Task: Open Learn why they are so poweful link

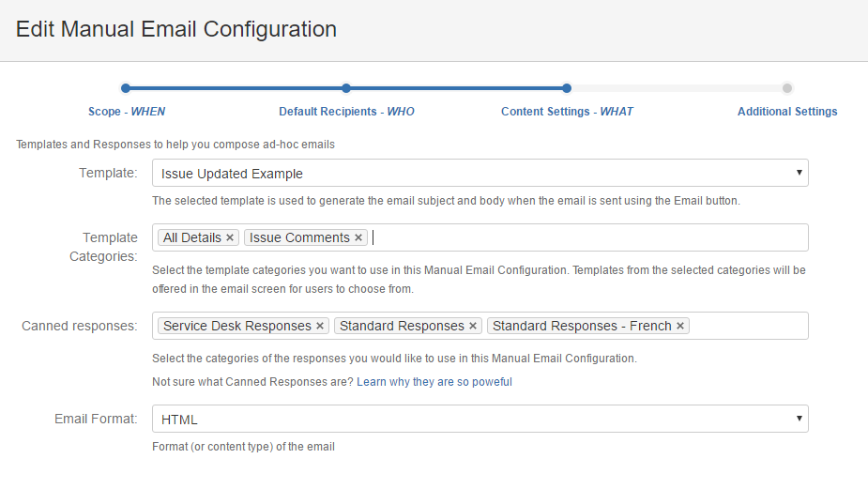Action: point(434,382)
